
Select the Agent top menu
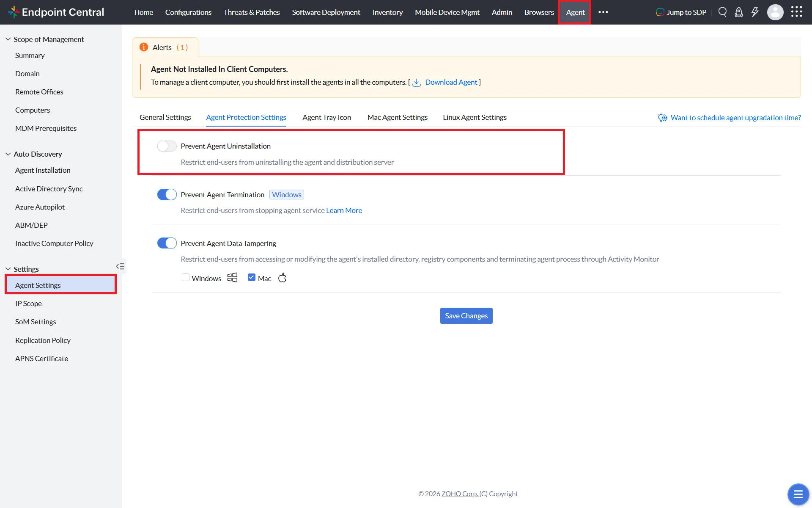pyautogui.click(x=575, y=12)
